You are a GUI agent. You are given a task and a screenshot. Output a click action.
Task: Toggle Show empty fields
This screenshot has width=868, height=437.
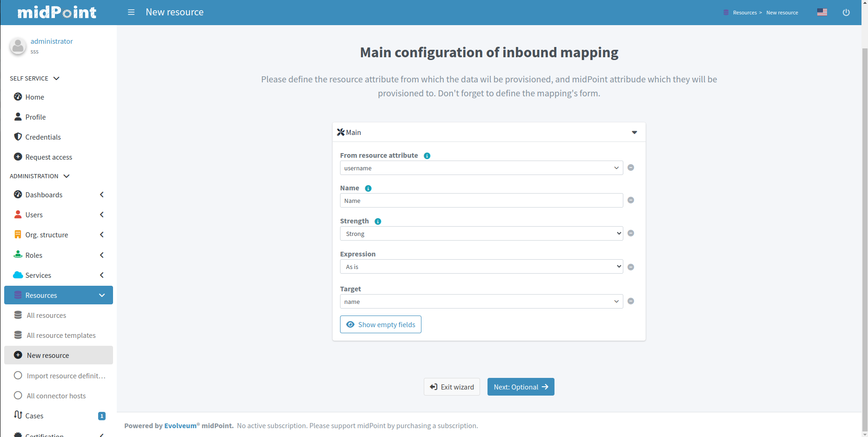click(381, 324)
